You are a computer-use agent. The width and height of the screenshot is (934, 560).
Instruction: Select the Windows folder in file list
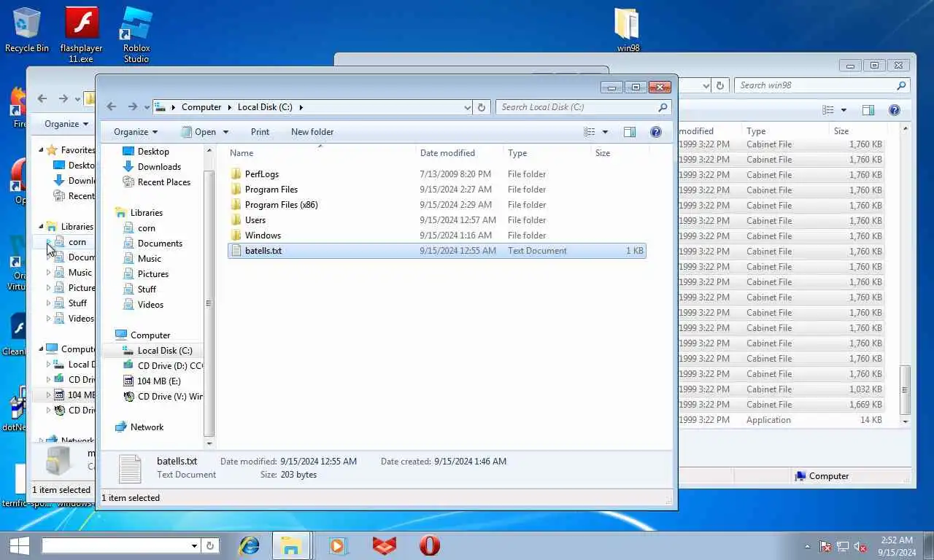(263, 236)
